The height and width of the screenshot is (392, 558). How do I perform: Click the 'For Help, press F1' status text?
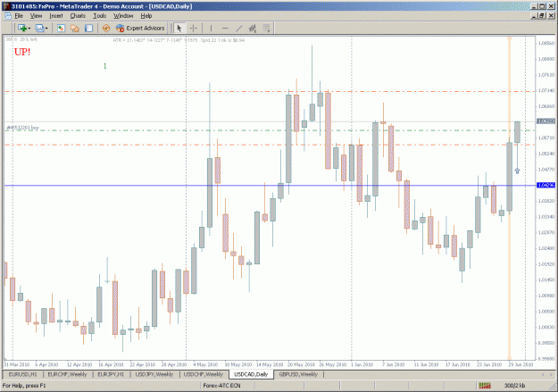[24, 385]
